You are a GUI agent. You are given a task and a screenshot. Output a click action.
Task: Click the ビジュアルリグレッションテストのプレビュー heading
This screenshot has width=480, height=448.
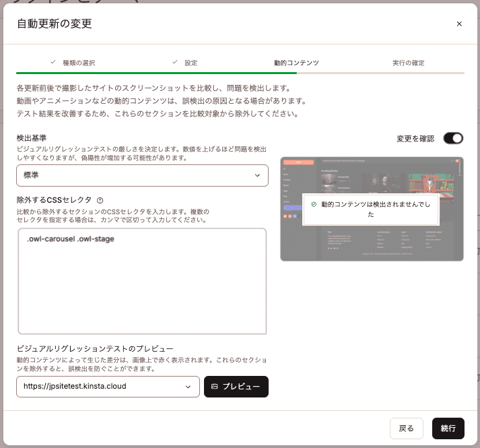(x=95, y=349)
